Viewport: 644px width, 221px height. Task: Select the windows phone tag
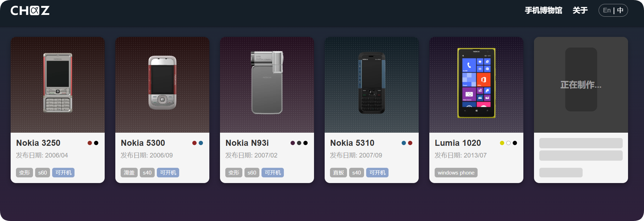pos(456,173)
